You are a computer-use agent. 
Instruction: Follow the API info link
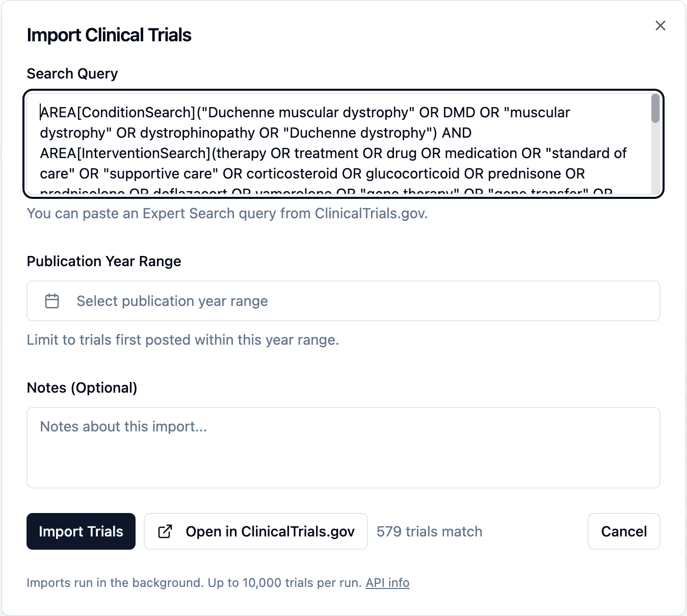tap(387, 582)
